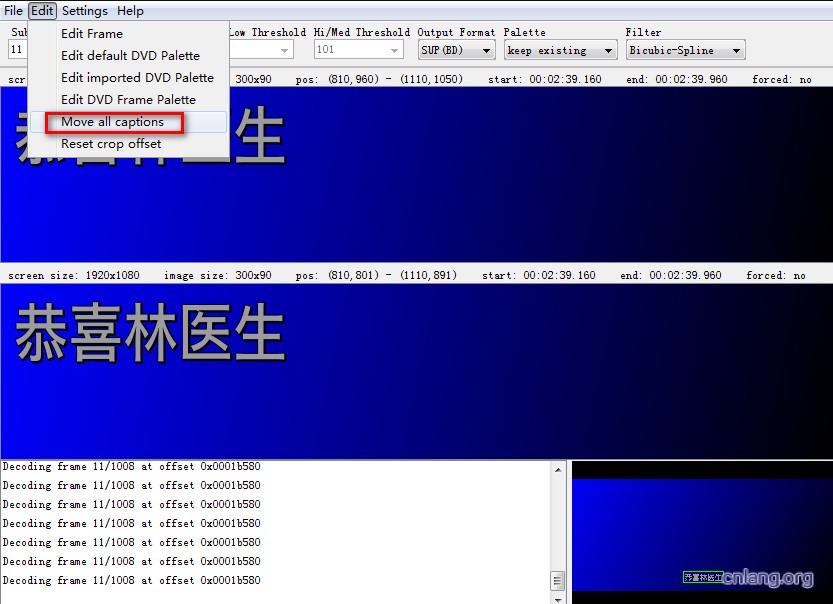This screenshot has height=604, width=833.
Task: Open the Help menu
Action: (130, 11)
